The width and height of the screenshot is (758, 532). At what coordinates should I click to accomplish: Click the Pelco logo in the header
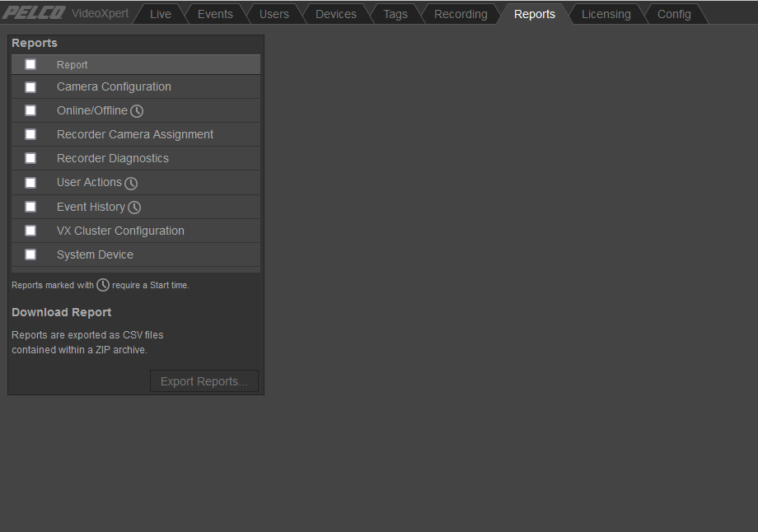[x=33, y=12]
